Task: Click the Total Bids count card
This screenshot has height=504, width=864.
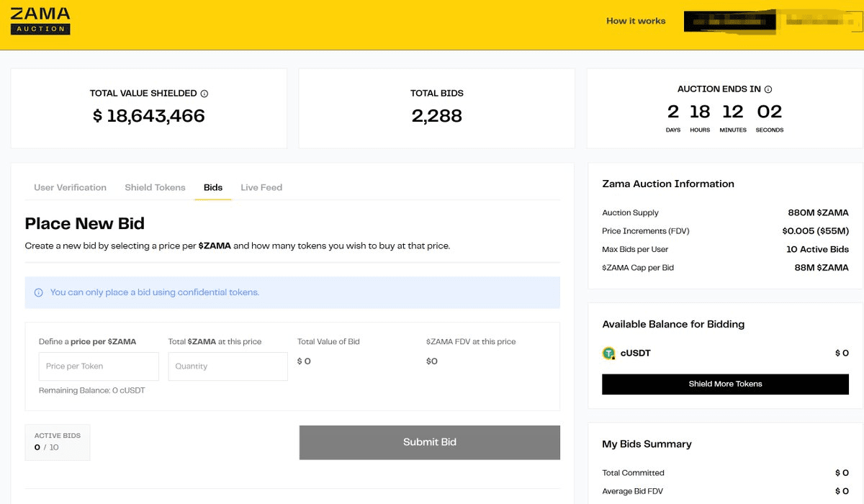Action: pyautogui.click(x=436, y=108)
